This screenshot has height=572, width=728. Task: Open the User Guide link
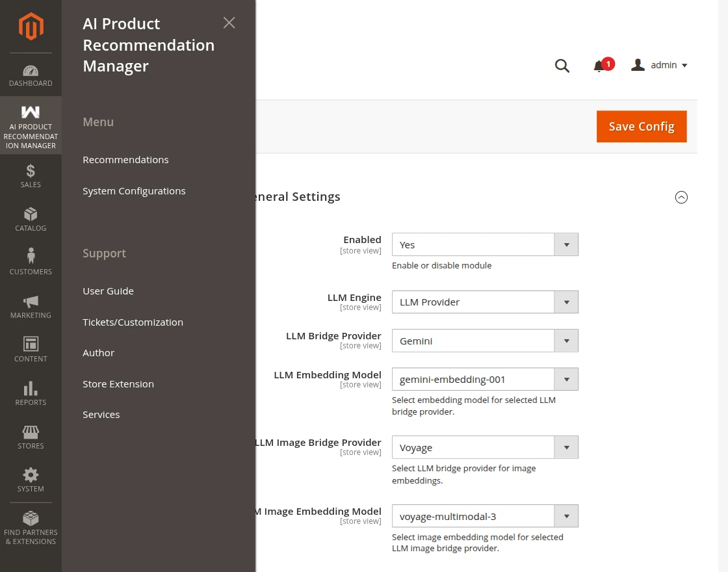pyautogui.click(x=108, y=291)
